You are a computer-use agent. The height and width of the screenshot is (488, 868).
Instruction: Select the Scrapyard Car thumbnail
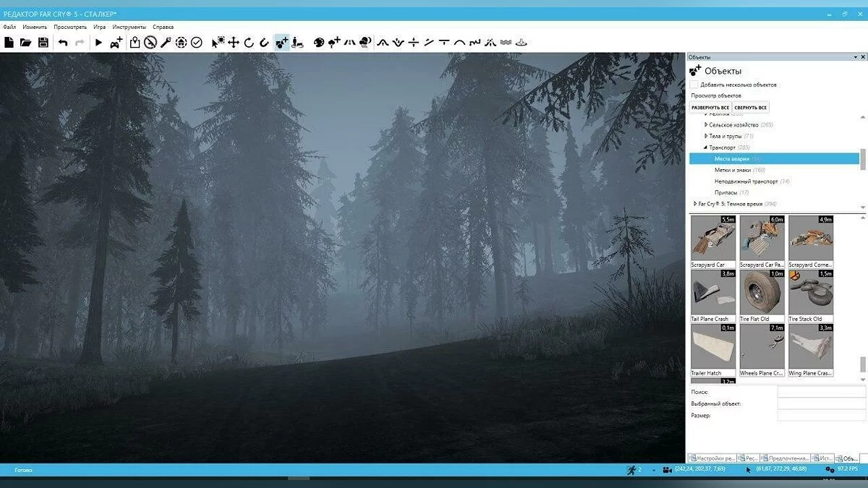tap(713, 242)
